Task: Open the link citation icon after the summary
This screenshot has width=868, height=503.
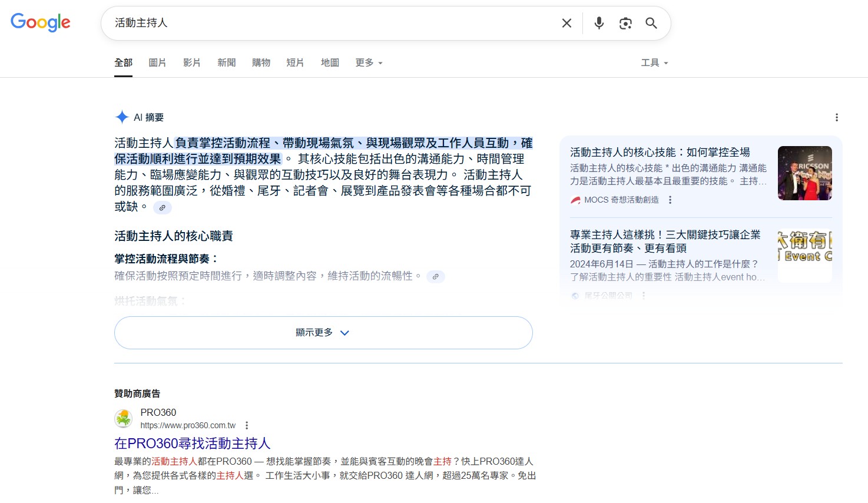Action: 162,207
